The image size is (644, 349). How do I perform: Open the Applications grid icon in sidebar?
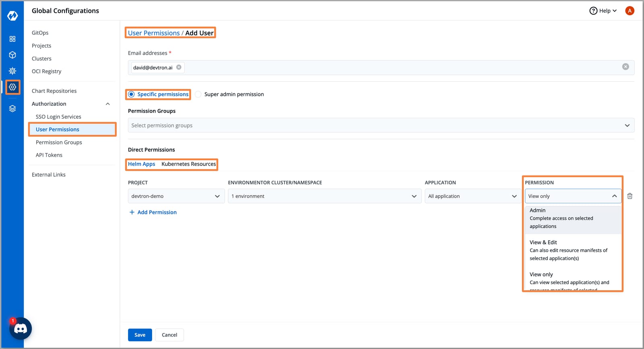(12, 39)
